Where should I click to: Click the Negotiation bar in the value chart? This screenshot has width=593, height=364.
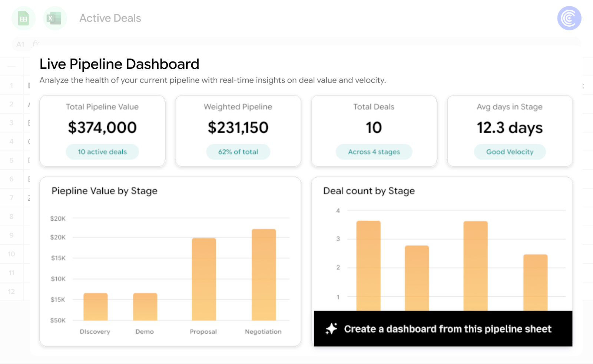coord(264,275)
